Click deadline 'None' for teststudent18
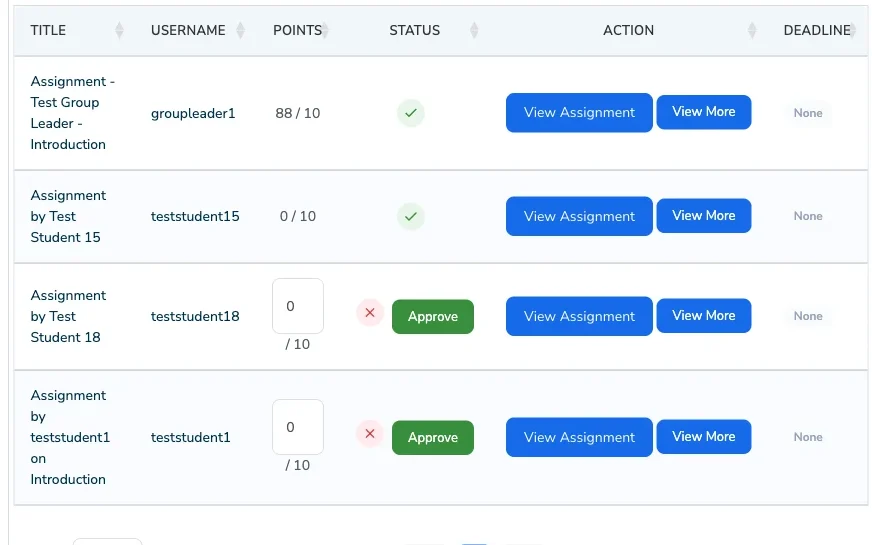Screen dimensions: 872x545 pyautogui.click(x=807, y=316)
